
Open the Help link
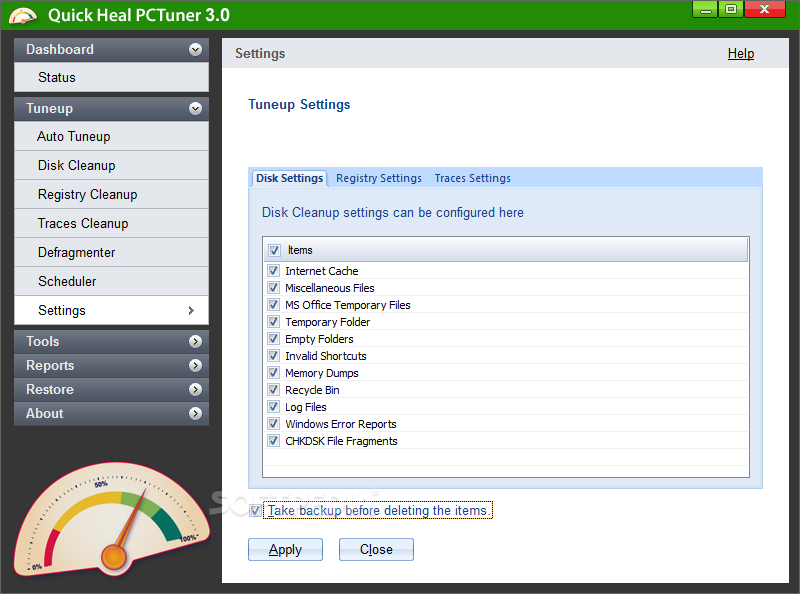click(740, 54)
